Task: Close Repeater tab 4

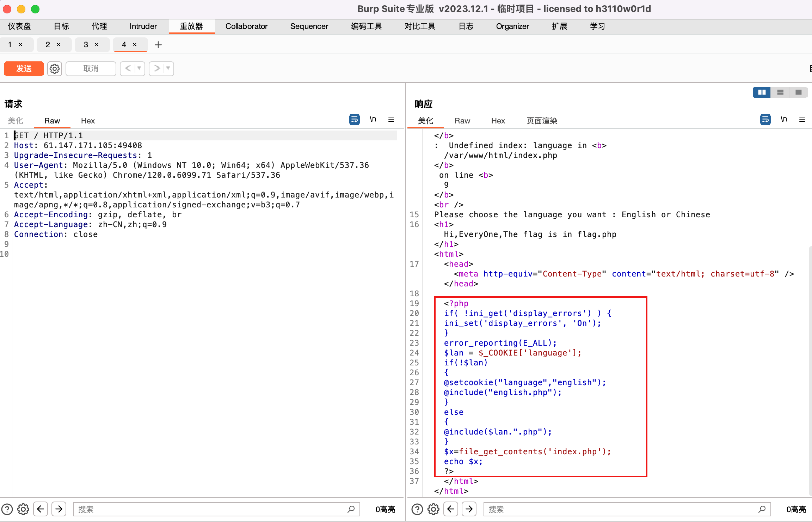Action: [x=135, y=44]
